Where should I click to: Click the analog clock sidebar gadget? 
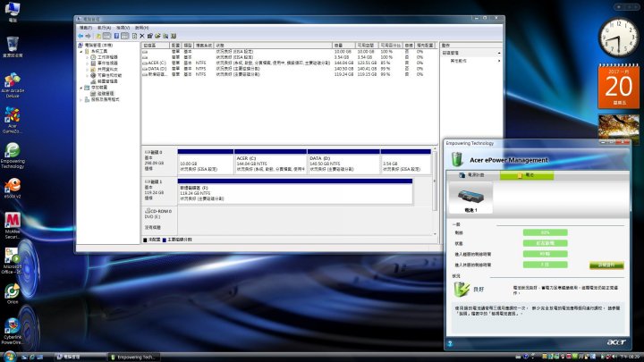618,38
